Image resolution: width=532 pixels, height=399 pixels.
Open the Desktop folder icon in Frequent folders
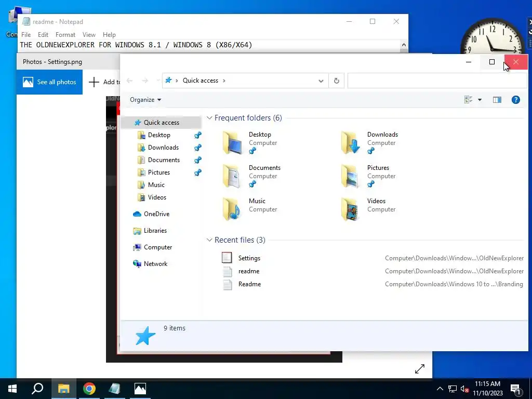coord(232,143)
